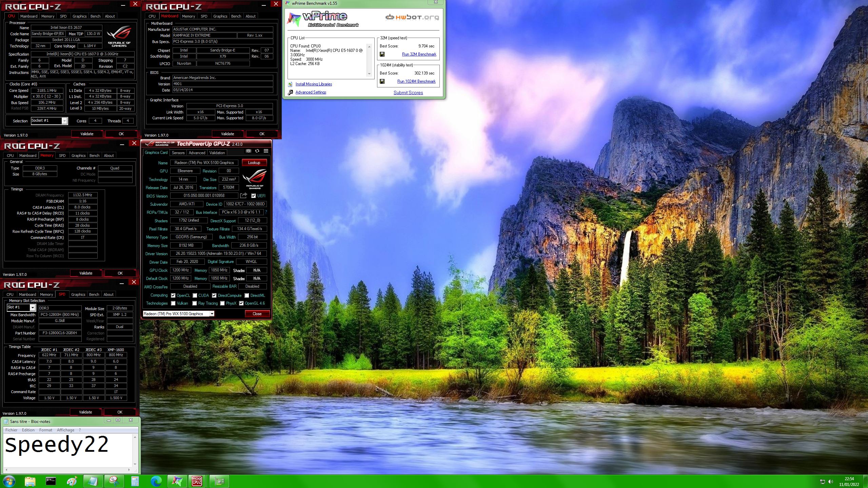This screenshot has width=868, height=488.
Task: Click Notepad horizontal scrollbar right arrow
Action: pos(129,470)
